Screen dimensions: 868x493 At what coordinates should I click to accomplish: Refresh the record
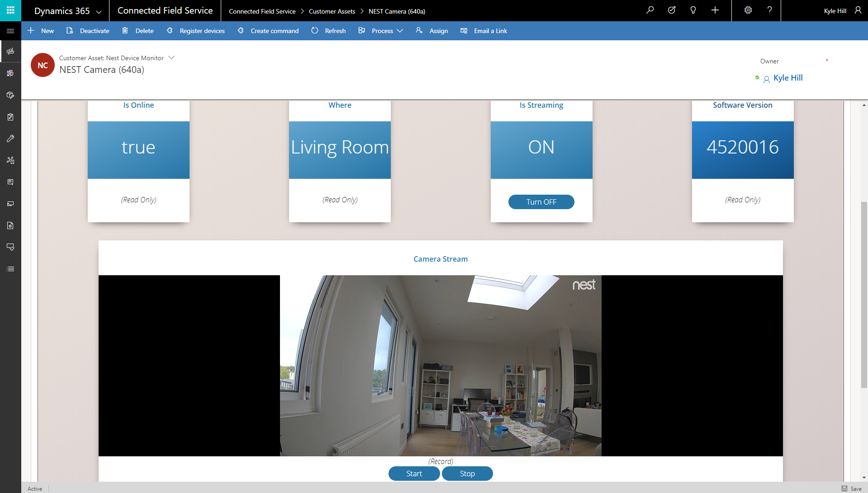pyautogui.click(x=329, y=31)
